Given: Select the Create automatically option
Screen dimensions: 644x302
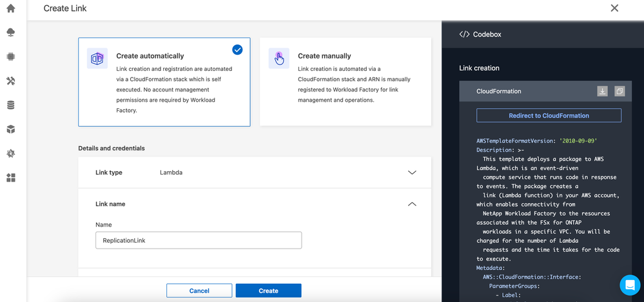Looking at the screenshot, I should pos(164,81).
